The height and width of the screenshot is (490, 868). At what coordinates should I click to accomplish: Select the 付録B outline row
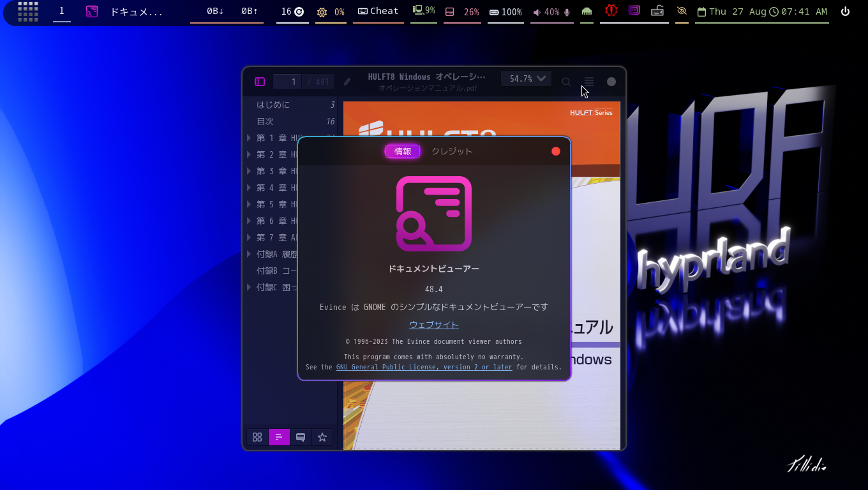(271, 271)
